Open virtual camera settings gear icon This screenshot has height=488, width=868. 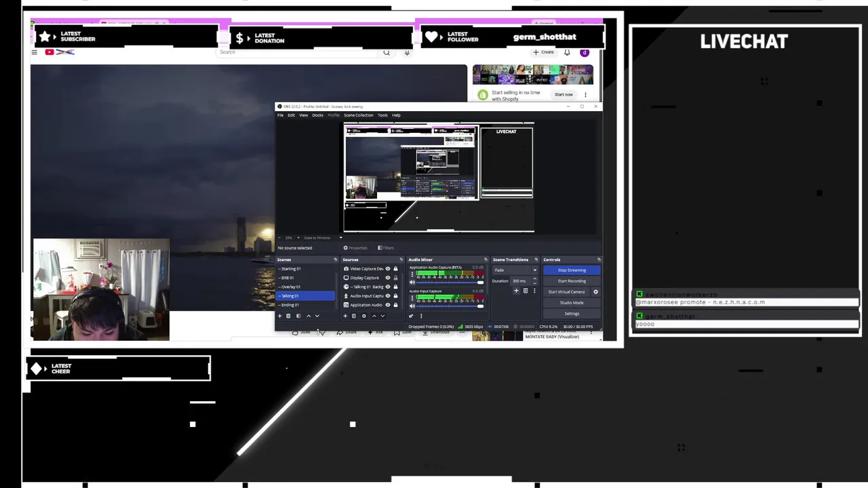596,292
